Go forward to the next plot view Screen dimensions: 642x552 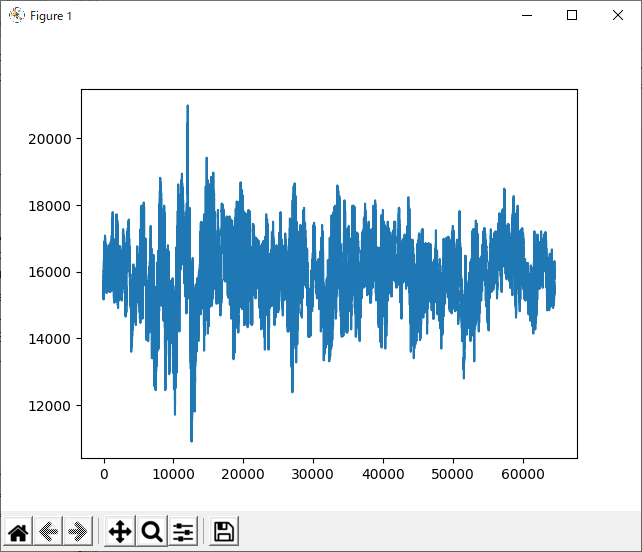click(x=78, y=531)
